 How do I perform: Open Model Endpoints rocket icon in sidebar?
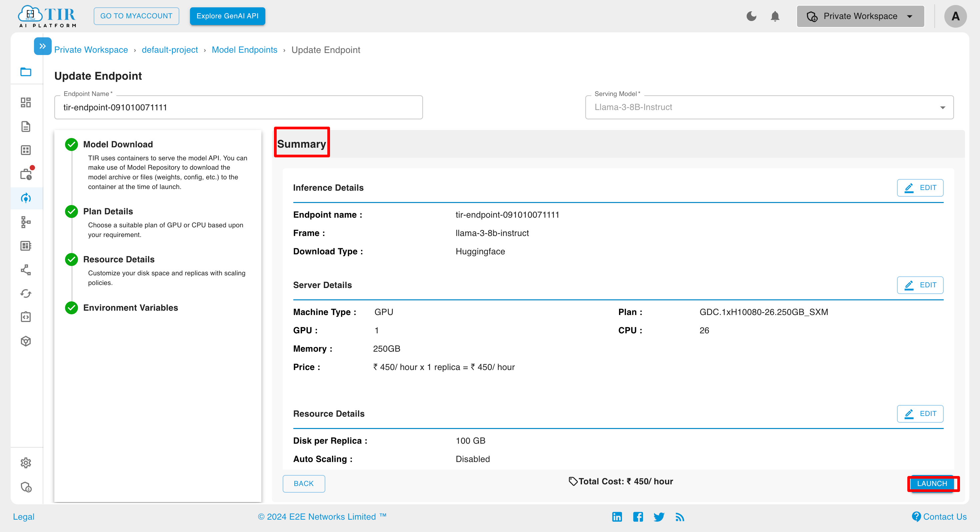(x=26, y=198)
